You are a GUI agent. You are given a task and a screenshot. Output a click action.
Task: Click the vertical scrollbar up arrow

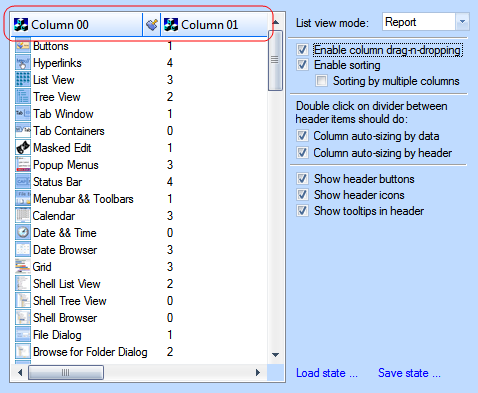(x=275, y=22)
